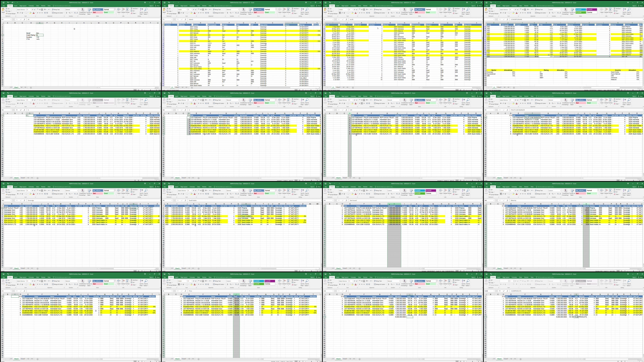The height and width of the screenshot is (362, 644).
Task: Open the Formulas tab in the E6 window
Action: (x=31, y=6)
